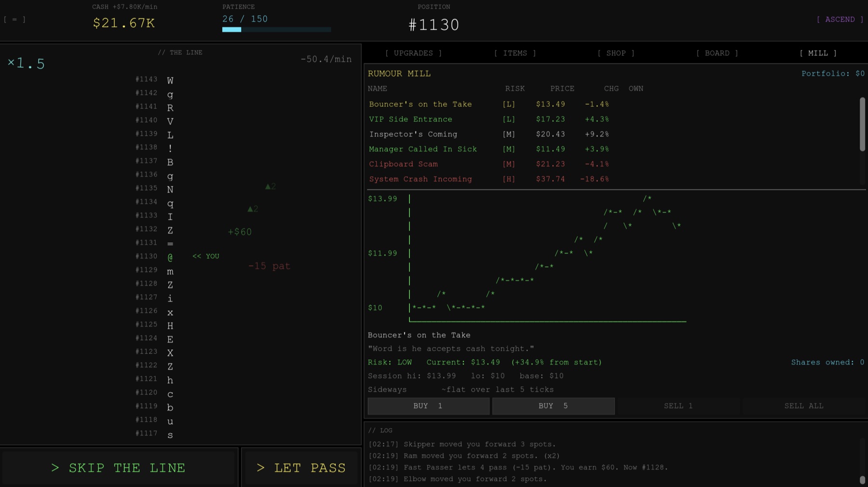Click line entry #1117 s

154,434
